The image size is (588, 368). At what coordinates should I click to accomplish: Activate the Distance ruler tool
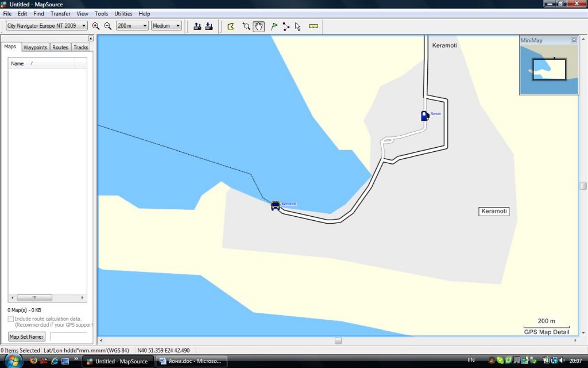313,26
